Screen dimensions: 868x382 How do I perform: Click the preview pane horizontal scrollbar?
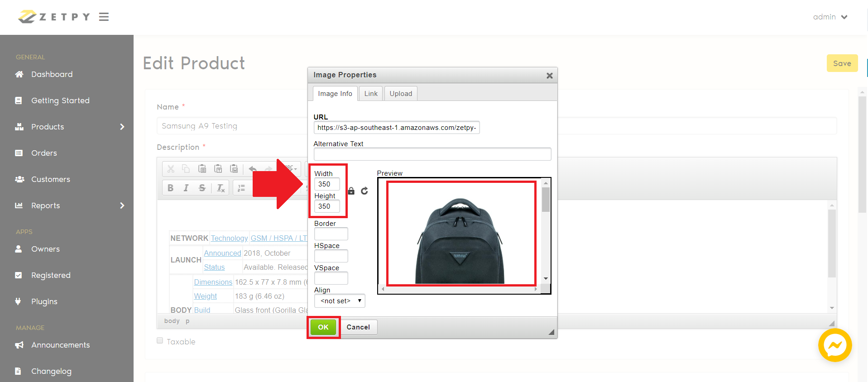click(460, 289)
